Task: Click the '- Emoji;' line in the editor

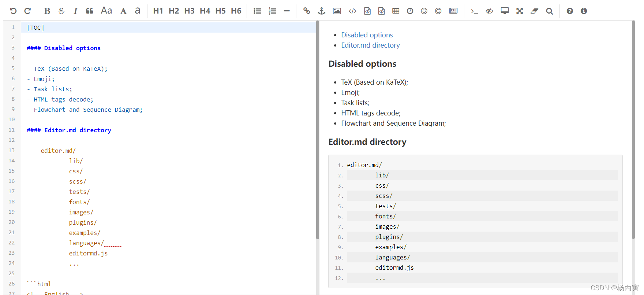Action: point(41,79)
